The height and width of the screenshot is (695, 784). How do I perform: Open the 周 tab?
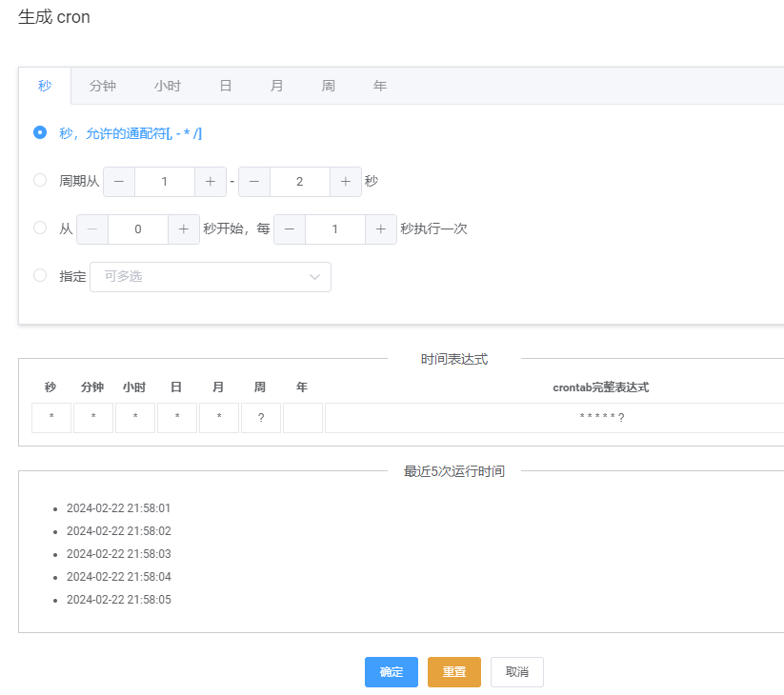coord(328,86)
